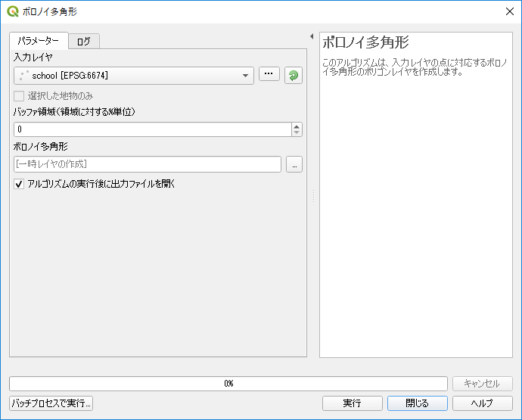Click the バッファ領域 label
The height and width of the screenshot is (420, 522).
pos(74,112)
